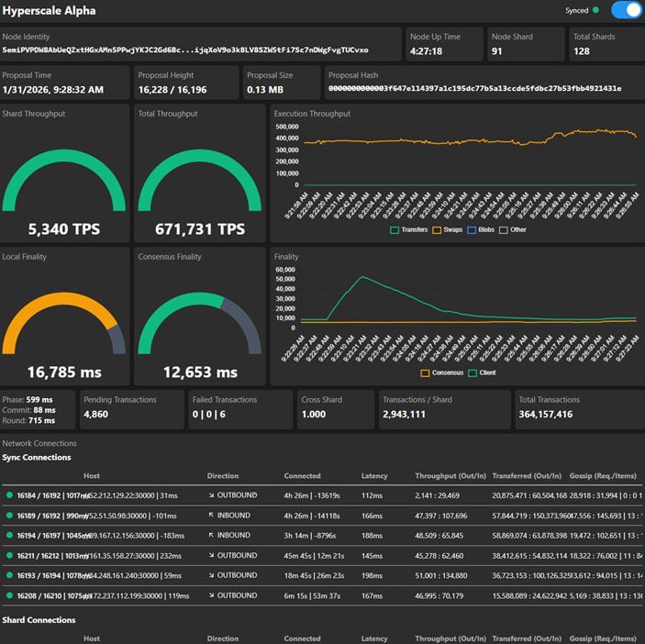The height and width of the screenshot is (644, 645).
Task: Click throughput cell 47,397 : 107,696
Action: (441, 516)
